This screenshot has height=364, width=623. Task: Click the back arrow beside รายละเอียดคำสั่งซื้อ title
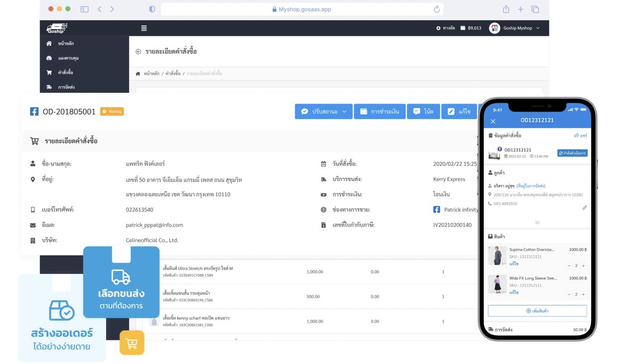(139, 52)
